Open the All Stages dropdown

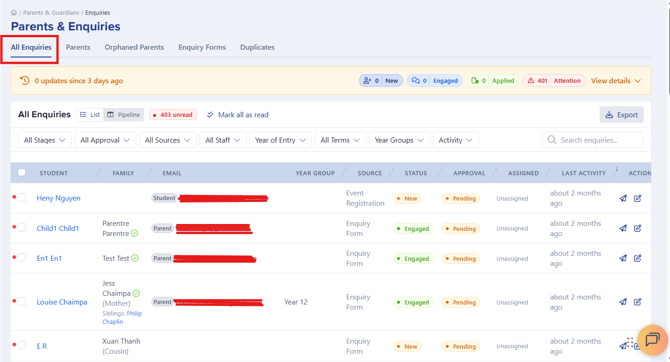pos(44,140)
